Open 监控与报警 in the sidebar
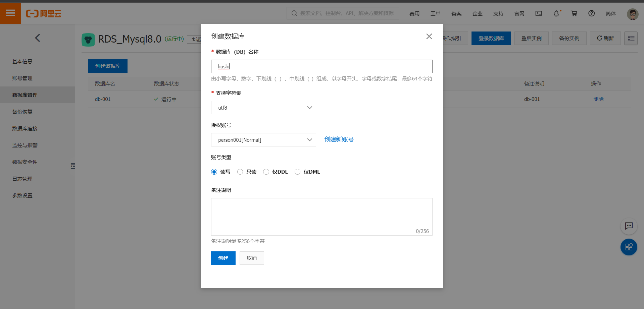644x309 pixels. [25, 145]
